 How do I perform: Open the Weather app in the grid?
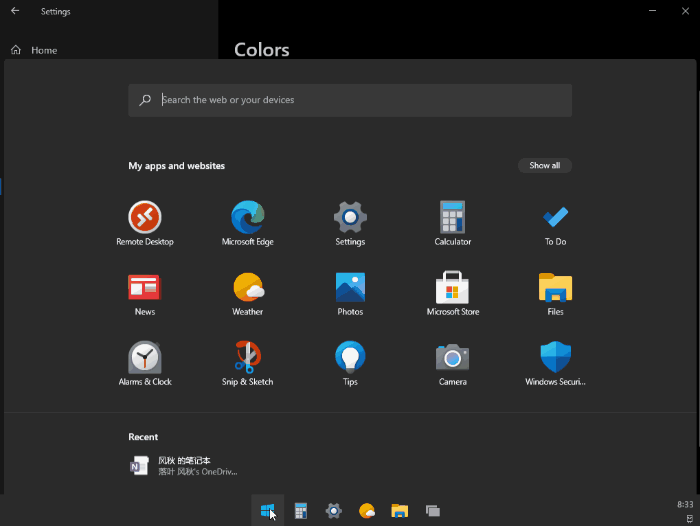pos(247,293)
